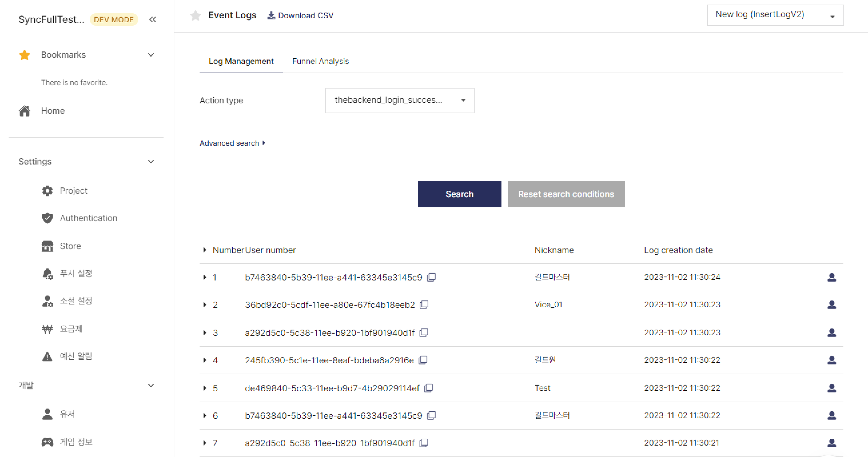The height and width of the screenshot is (457, 868).
Task: Click the Download CSV link
Action: tap(300, 15)
